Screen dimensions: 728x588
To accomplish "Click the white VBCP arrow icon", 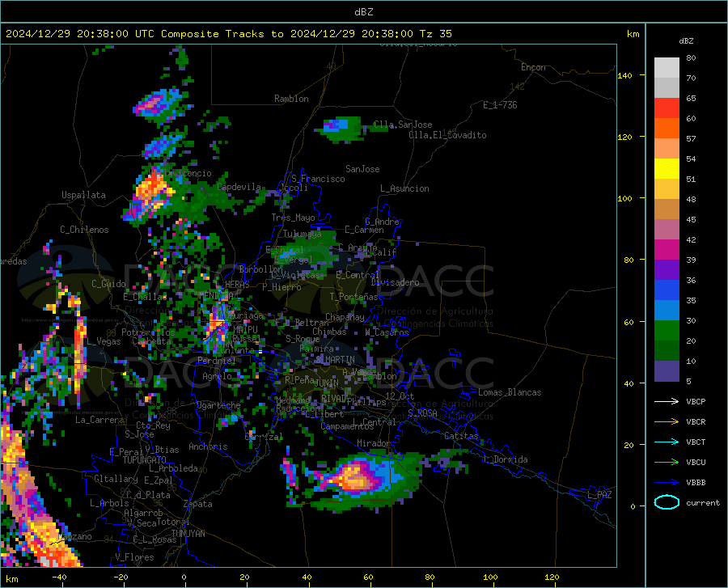I will click(667, 401).
